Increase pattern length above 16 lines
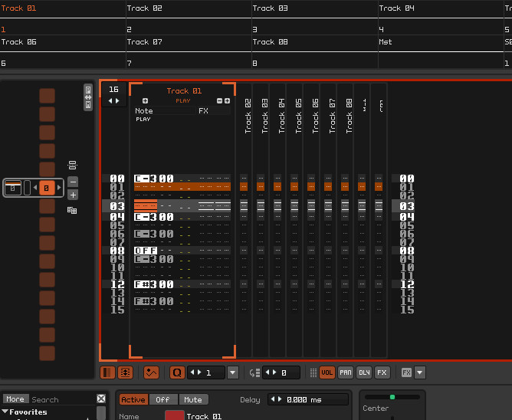The width and height of the screenshot is (512, 420). [117, 101]
